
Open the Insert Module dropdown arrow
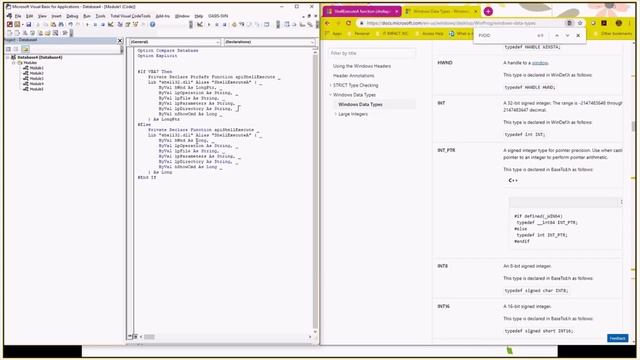click(22, 24)
